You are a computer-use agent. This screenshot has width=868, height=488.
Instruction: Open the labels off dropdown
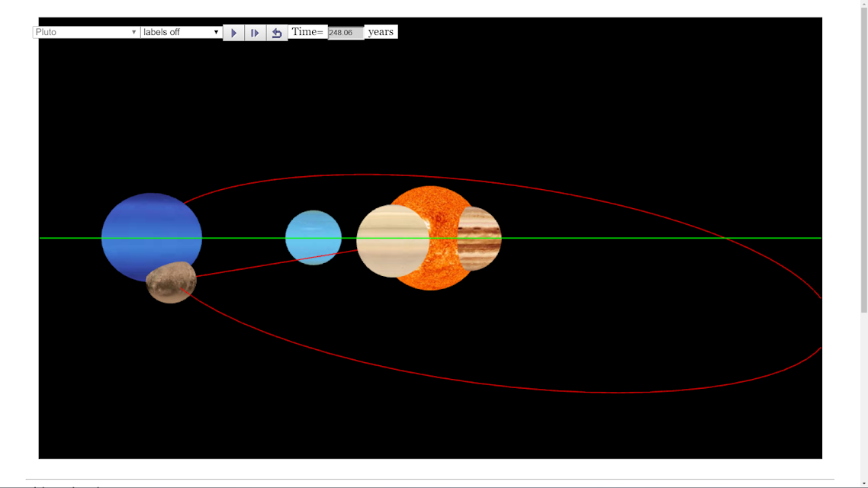point(181,32)
